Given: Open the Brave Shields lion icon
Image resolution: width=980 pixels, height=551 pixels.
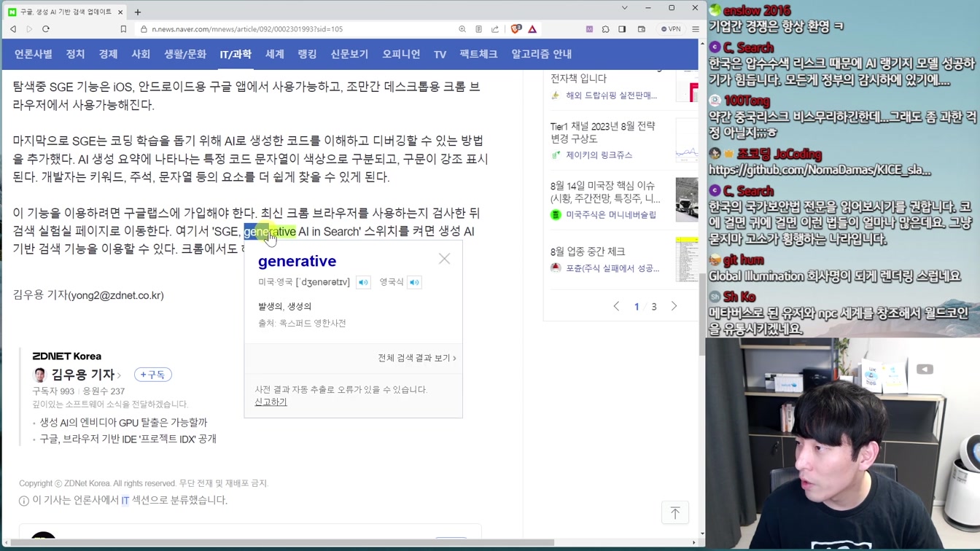Looking at the screenshot, I should (516, 29).
